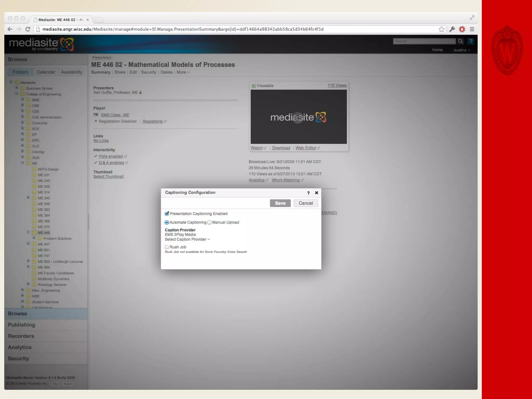
Task: Select ME 903 - Lindbergh Lectures folder
Action: 60,262
